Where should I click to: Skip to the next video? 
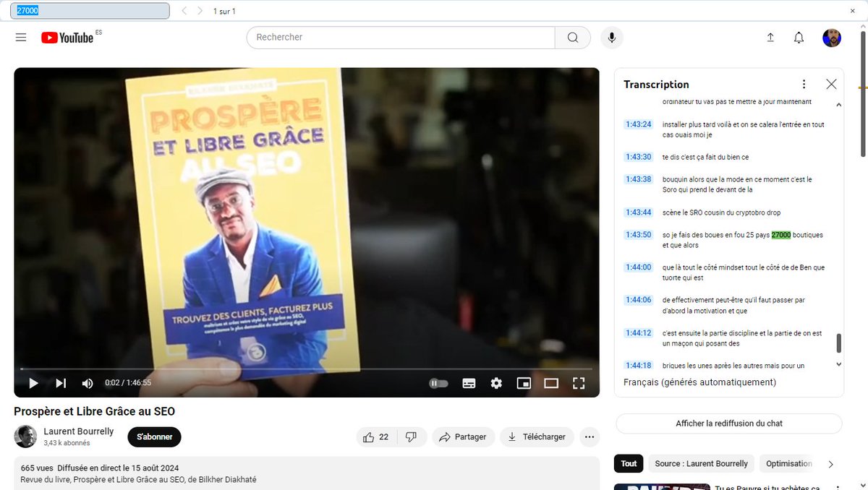[x=61, y=383]
